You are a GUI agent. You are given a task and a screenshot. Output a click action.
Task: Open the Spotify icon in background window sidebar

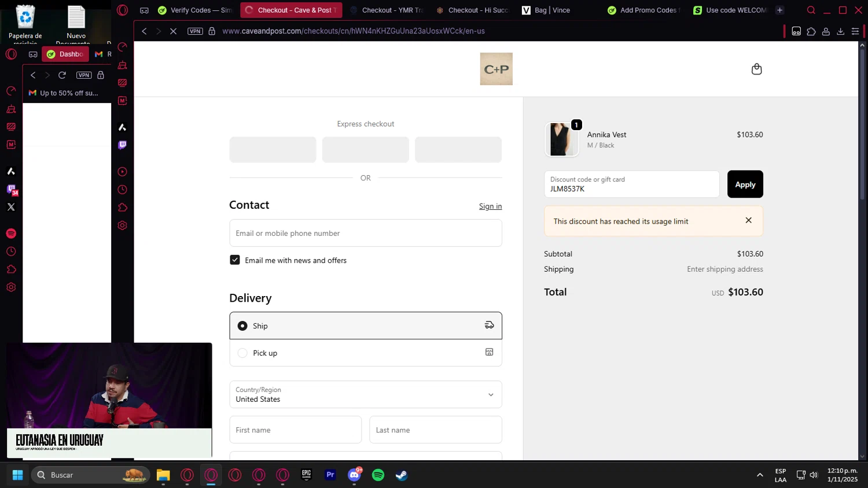(11, 234)
